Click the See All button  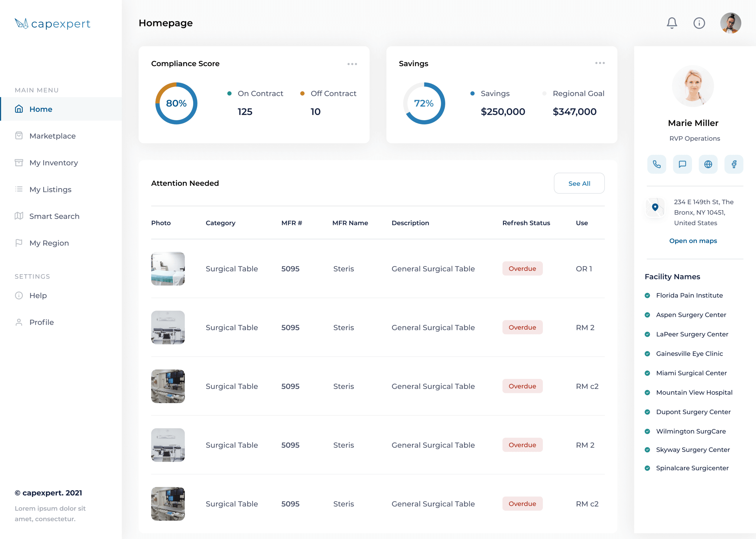click(x=579, y=183)
